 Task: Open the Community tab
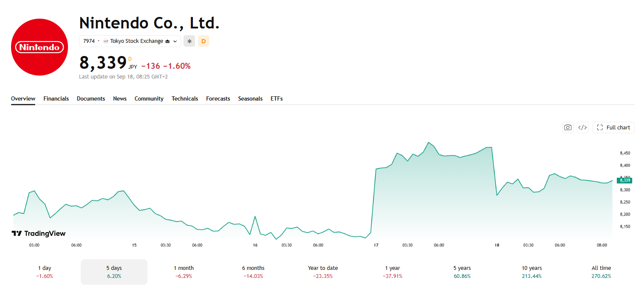(x=149, y=98)
